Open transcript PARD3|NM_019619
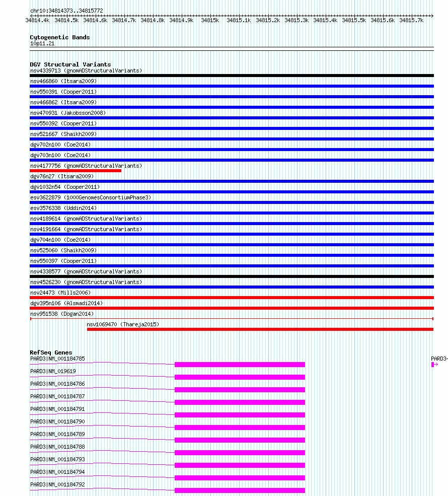Image resolution: width=448 pixels, height=496 pixels. [53, 371]
